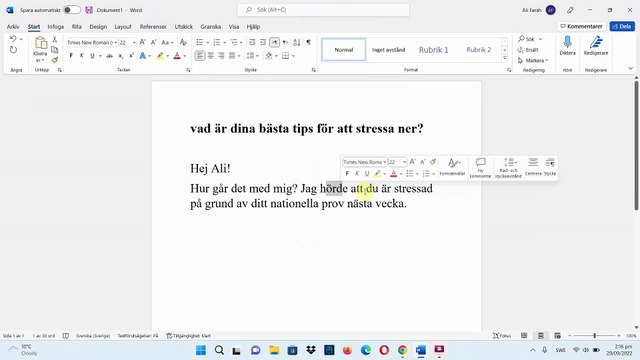Apply Format Painter from the floating toolbar
This screenshot has width=640, height=360.
[433, 162]
